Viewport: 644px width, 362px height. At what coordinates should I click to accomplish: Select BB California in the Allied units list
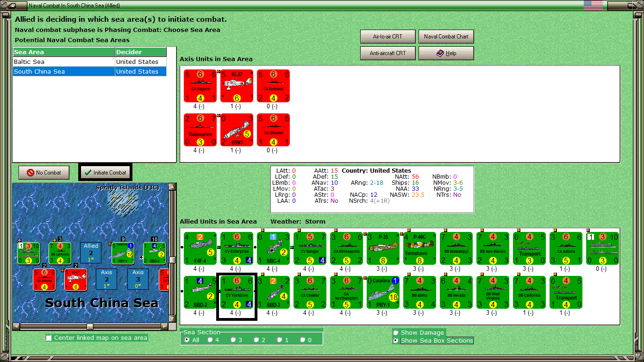(x=529, y=293)
